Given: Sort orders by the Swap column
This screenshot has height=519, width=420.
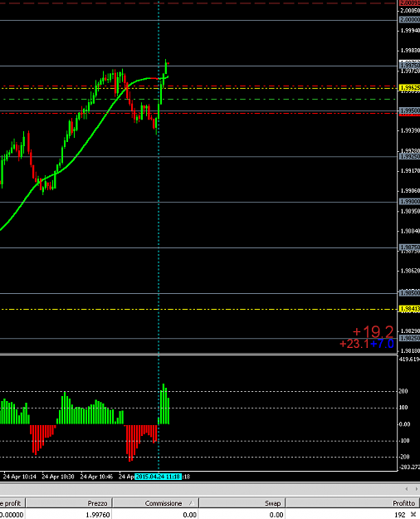Looking at the screenshot, I should tap(242, 503).
